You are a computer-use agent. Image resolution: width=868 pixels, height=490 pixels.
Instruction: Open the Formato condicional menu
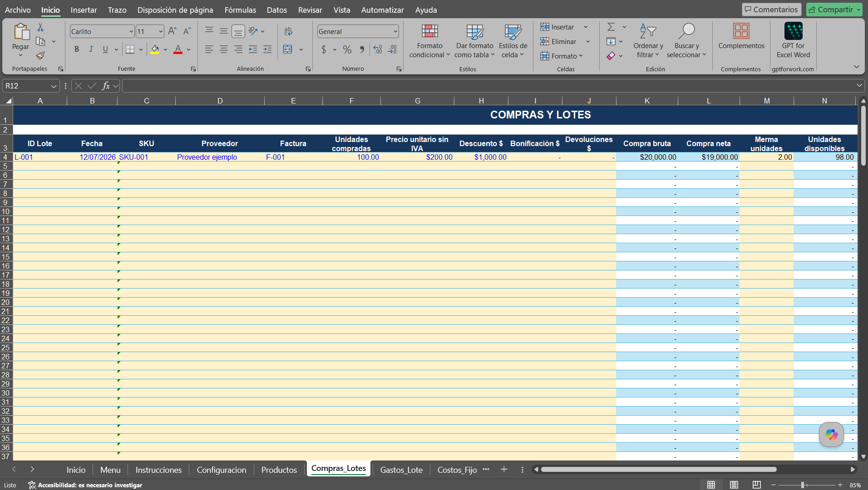[429, 41]
